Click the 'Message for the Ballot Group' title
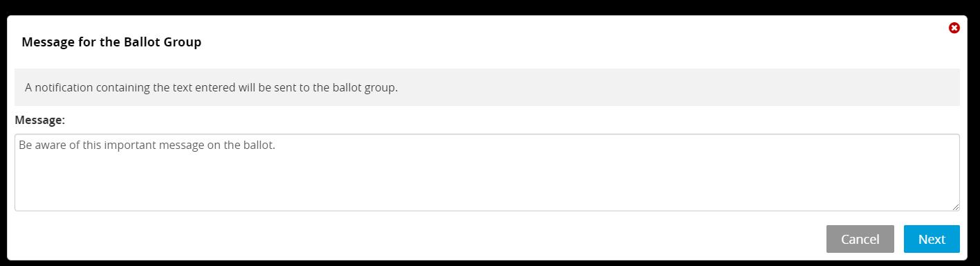 click(111, 42)
